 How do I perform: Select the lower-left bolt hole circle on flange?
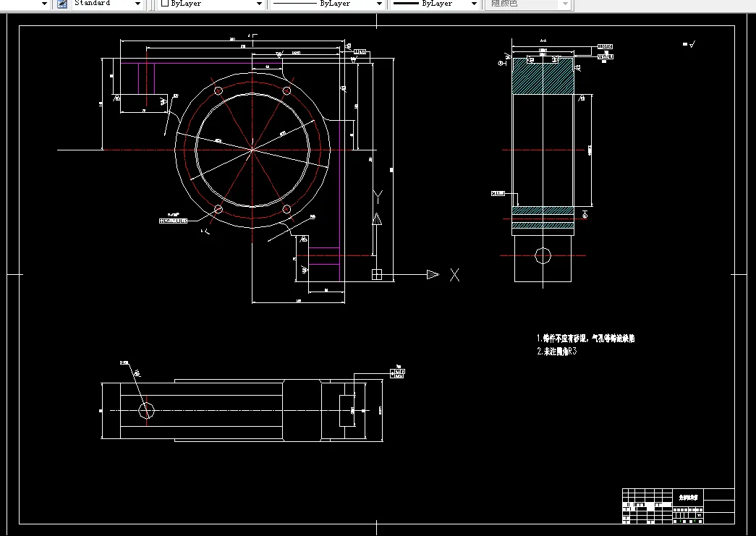[x=218, y=209]
